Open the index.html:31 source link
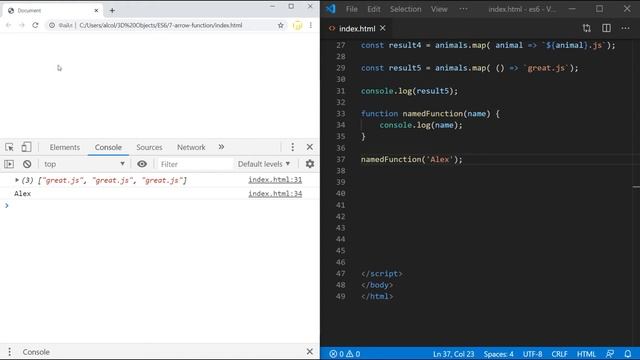640x360 pixels. pos(275,180)
